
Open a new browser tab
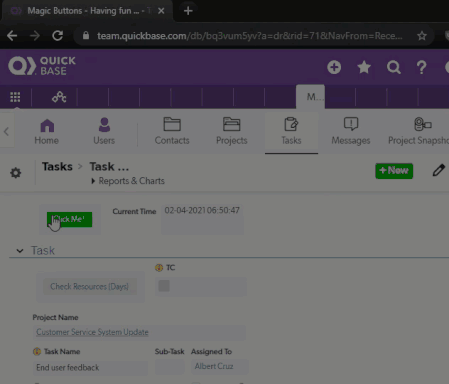pos(188,11)
